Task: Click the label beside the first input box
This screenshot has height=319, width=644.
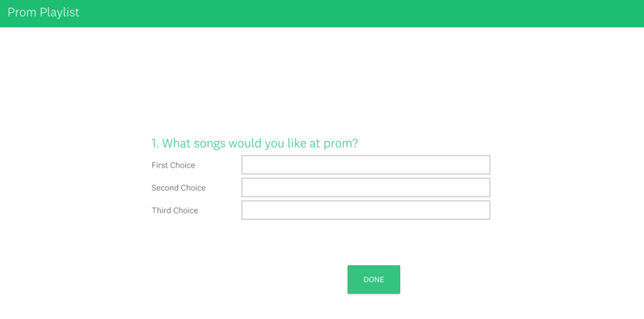Action: [x=173, y=165]
